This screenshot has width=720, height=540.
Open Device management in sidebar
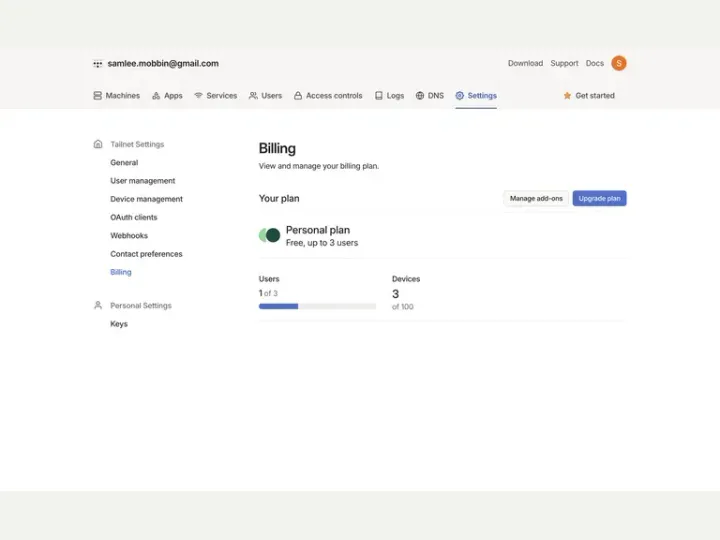(146, 199)
